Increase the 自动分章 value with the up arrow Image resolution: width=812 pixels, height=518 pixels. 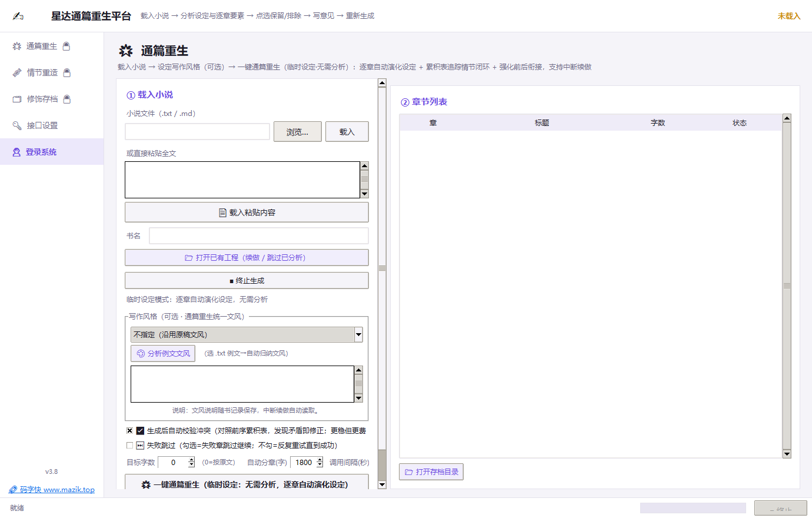click(x=320, y=460)
